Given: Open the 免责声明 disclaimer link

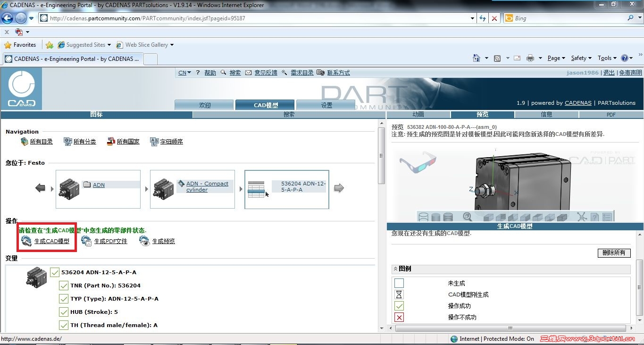Looking at the screenshot, I should tap(630, 73).
